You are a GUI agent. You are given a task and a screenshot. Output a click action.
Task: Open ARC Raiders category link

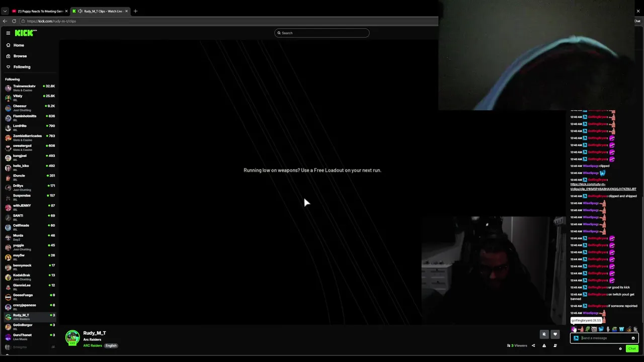point(93,346)
